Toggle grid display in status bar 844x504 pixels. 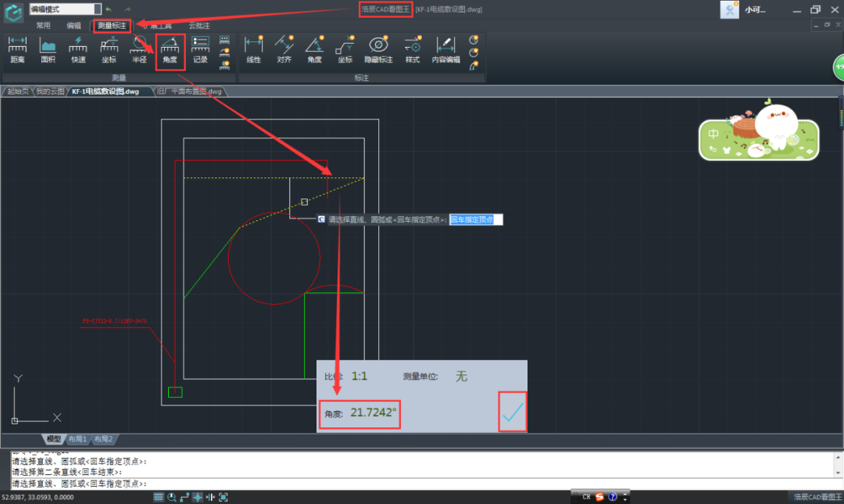tap(159, 497)
